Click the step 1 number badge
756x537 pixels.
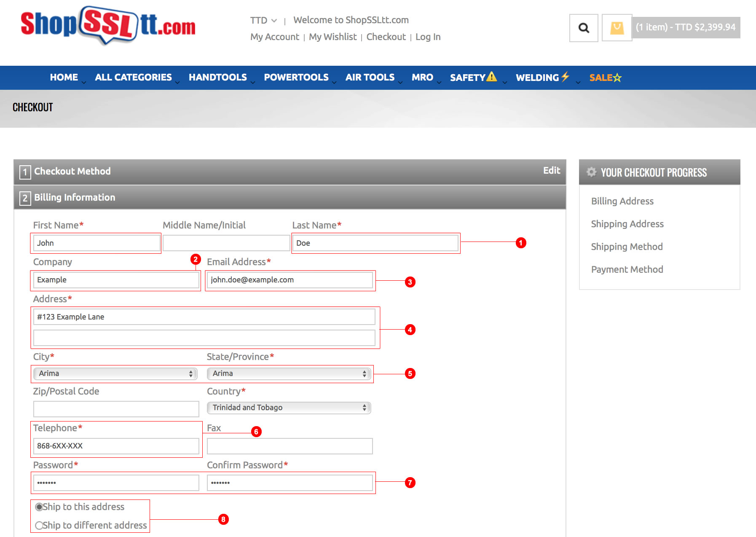coord(25,172)
